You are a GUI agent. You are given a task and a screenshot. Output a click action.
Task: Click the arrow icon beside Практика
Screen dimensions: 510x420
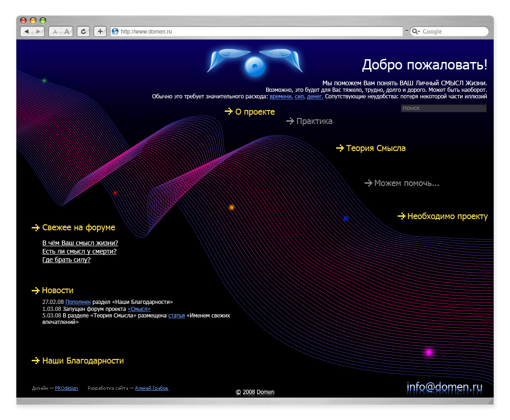(290, 121)
